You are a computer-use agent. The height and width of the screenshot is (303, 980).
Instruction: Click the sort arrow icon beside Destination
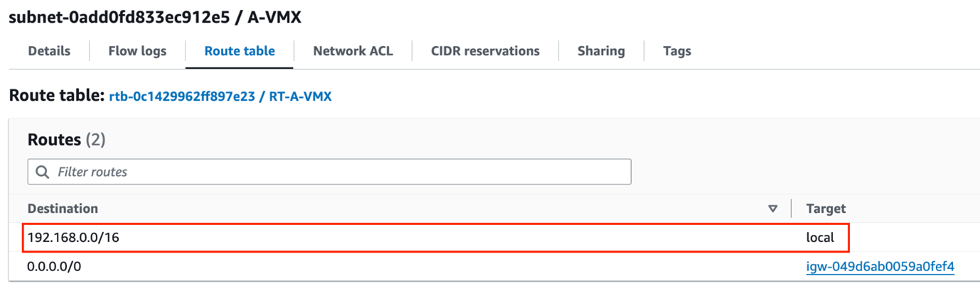pos(772,209)
